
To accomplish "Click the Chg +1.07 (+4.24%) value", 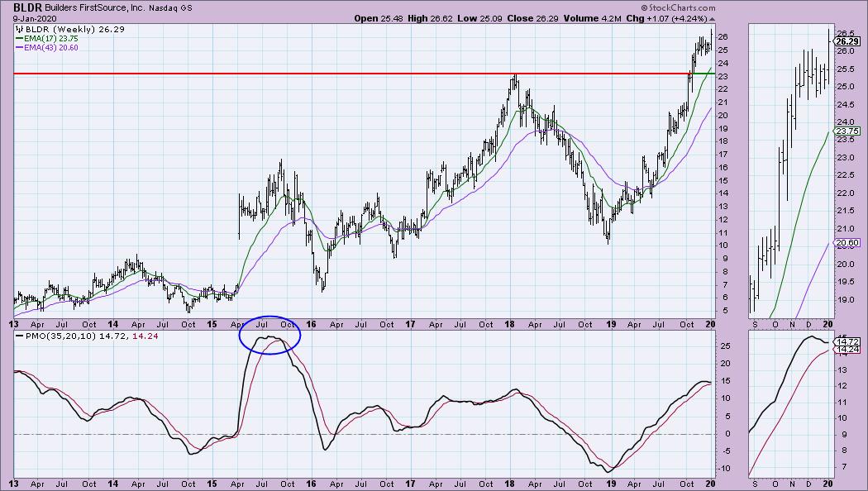I will tap(667, 18).
